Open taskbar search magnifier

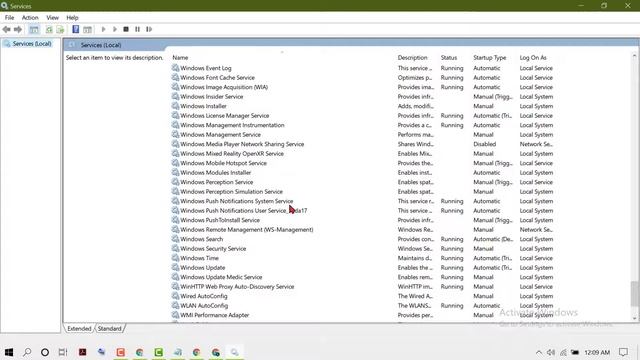point(27,352)
